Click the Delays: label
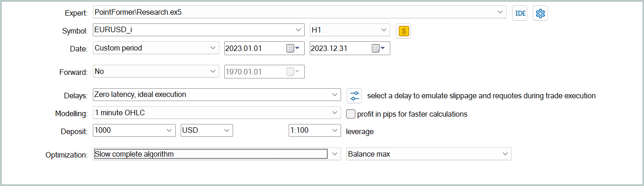Image resolution: width=644 pixels, height=186 pixels. click(75, 96)
